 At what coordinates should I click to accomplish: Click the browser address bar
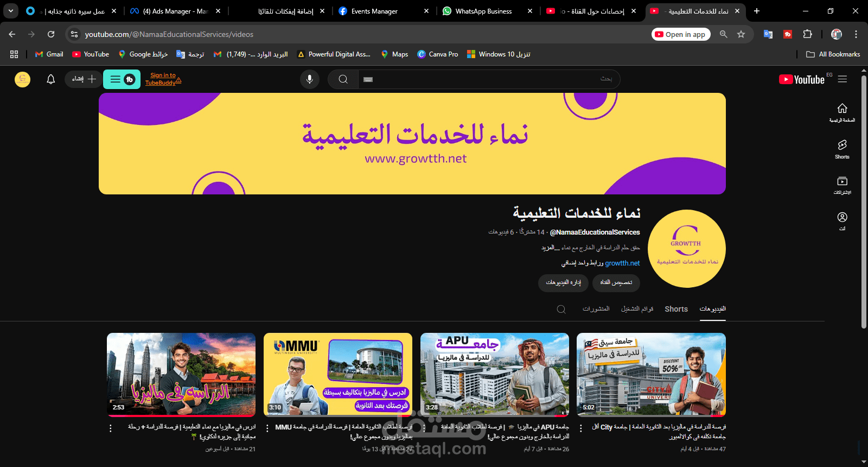(358, 34)
